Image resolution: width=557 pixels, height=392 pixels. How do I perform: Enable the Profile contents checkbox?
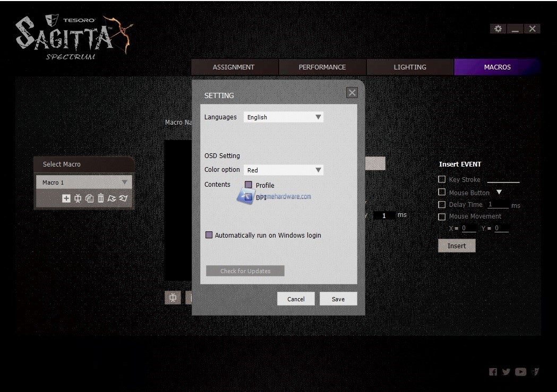(248, 185)
